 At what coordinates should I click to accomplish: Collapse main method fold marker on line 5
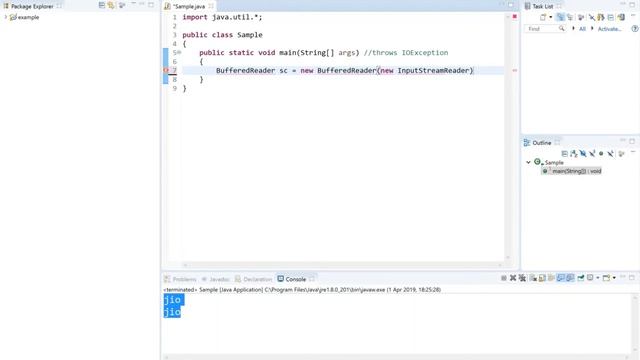pos(179,52)
